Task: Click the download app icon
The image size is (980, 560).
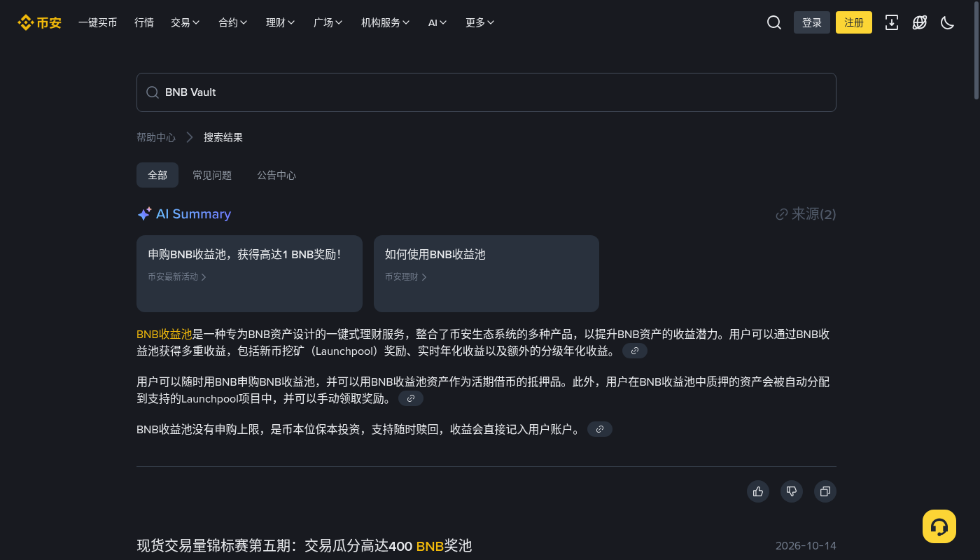Action: (892, 22)
